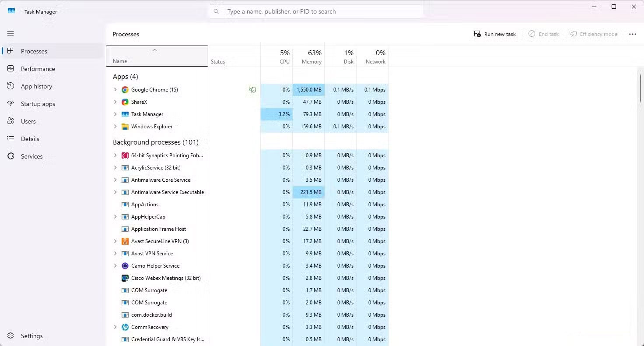644x346 pixels.
Task: Switch to the Users section
Action: [x=28, y=121]
